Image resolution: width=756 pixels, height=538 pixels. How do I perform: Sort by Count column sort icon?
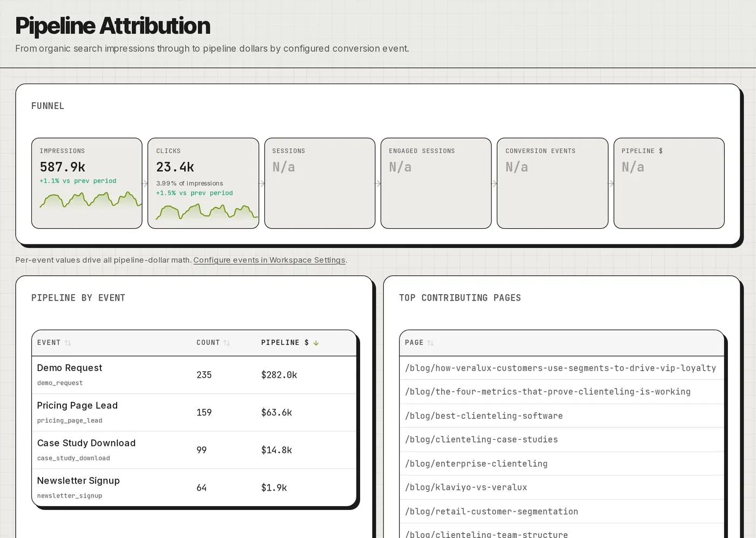tap(227, 343)
